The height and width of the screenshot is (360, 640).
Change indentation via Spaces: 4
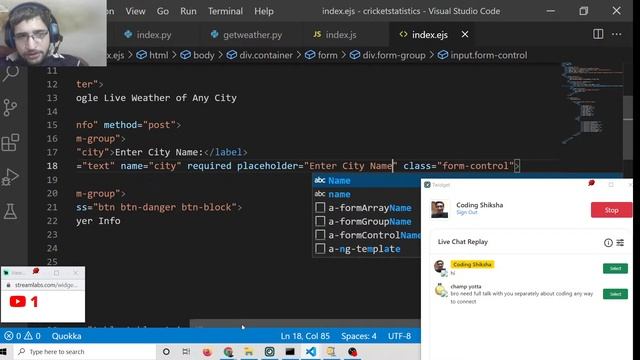point(359,336)
